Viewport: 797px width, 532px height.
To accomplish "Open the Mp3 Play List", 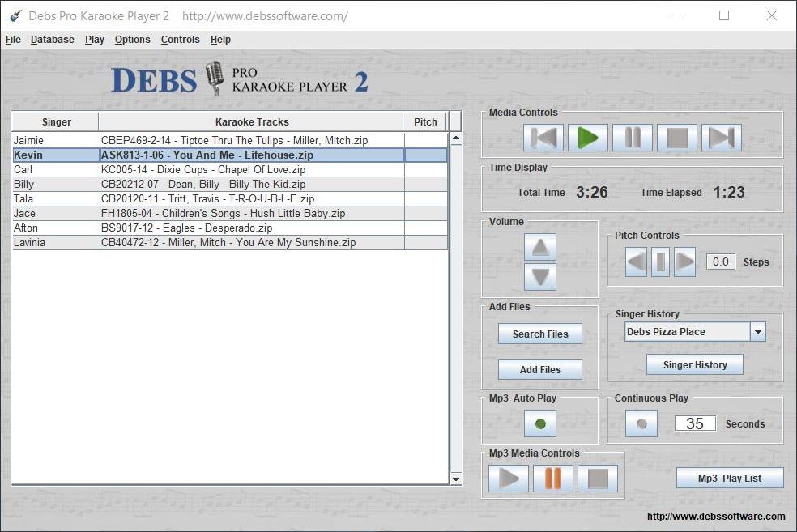I will pos(730,478).
